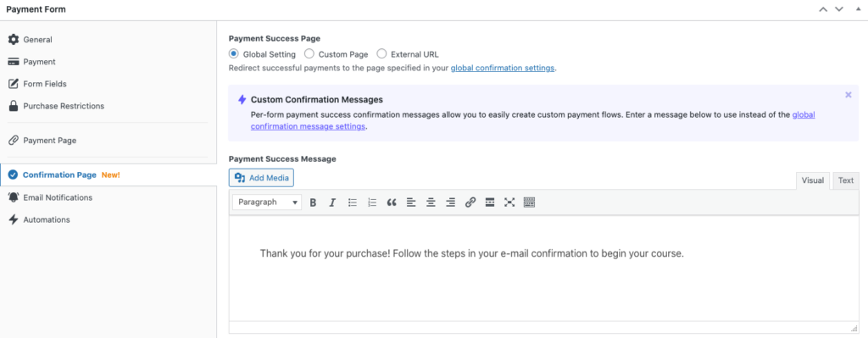Apply italic formatting in the editor
Viewport: 868px width, 338px height.
pos(332,202)
